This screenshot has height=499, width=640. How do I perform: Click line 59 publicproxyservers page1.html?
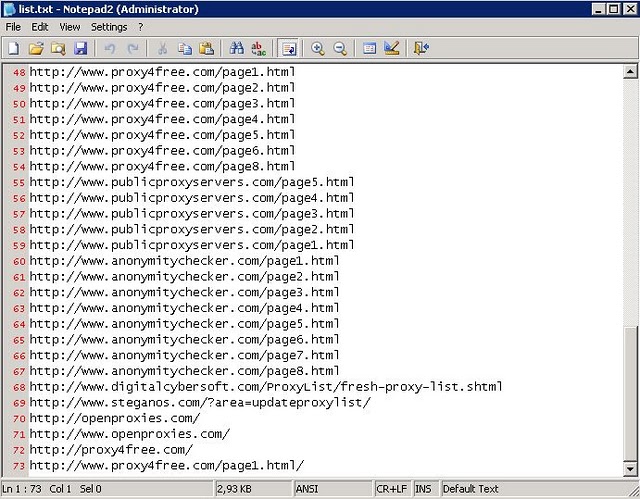192,245
